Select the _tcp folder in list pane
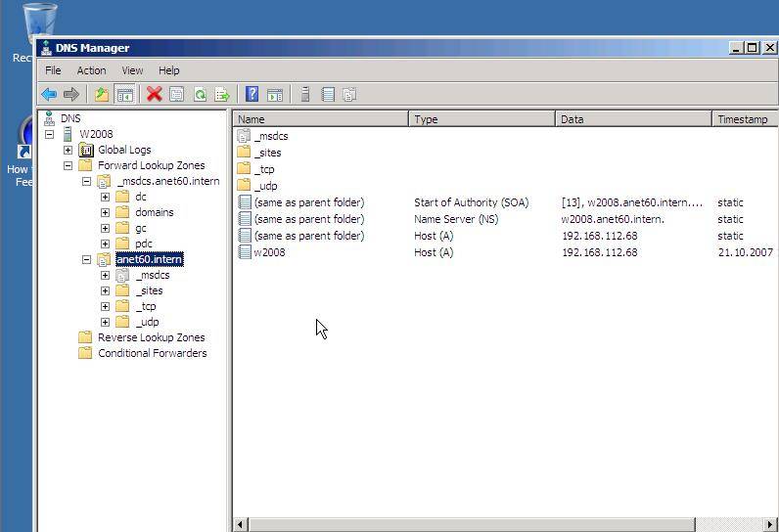779x532 pixels. 264,169
